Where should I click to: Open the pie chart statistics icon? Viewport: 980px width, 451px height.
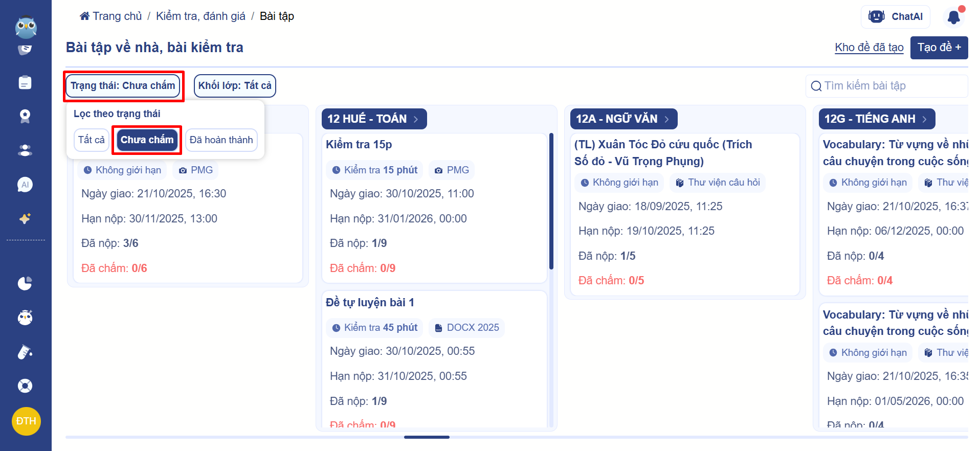(x=25, y=283)
